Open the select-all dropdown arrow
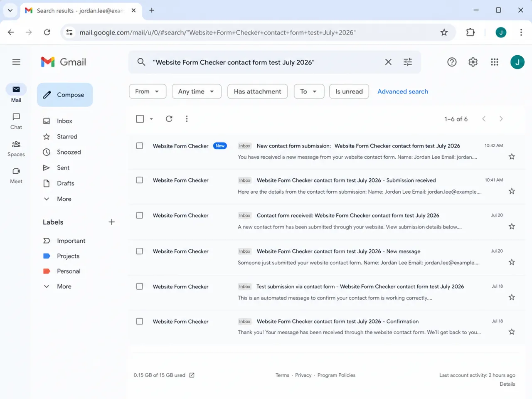This screenshot has width=532, height=399. point(151,119)
